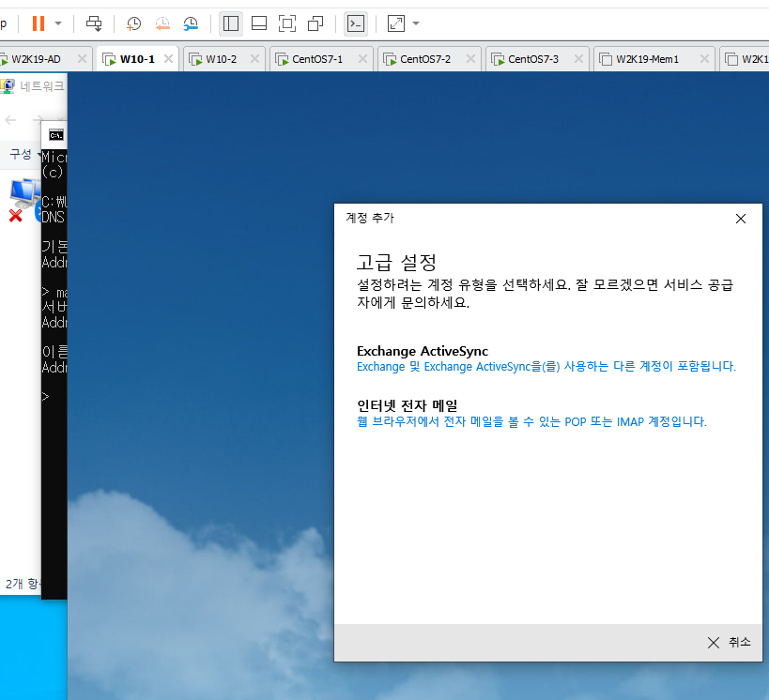Switch to the W2K19-AD tab
The image size is (769, 700).
(36, 59)
